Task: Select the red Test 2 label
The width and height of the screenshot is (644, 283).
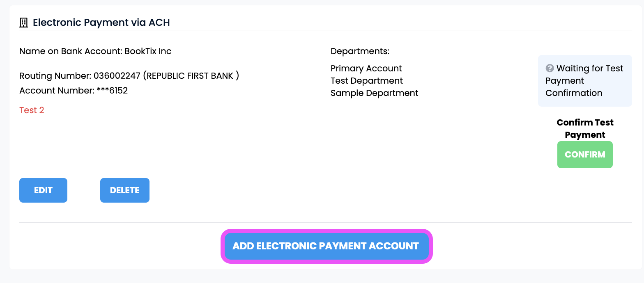Action: (x=32, y=110)
